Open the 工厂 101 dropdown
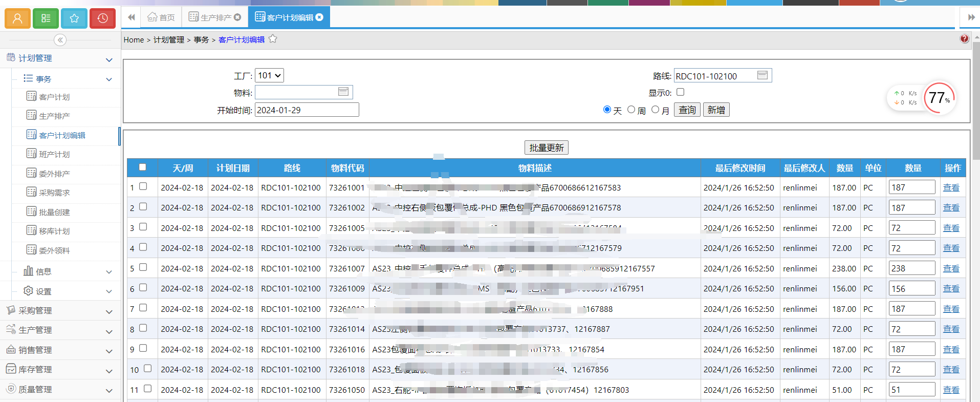980x402 pixels. click(269, 76)
